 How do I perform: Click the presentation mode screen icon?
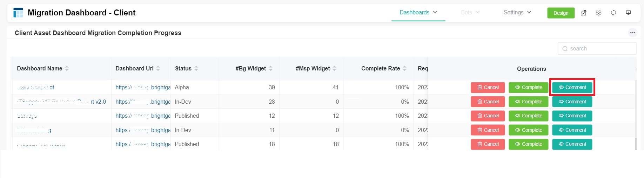pos(628,13)
